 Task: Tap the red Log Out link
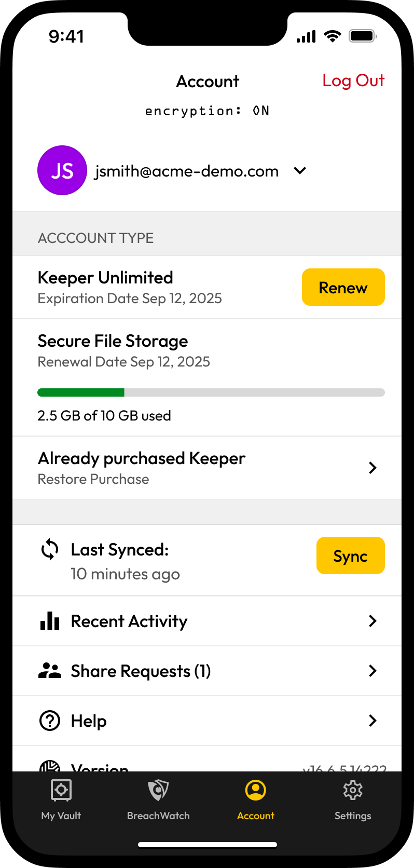[353, 81]
